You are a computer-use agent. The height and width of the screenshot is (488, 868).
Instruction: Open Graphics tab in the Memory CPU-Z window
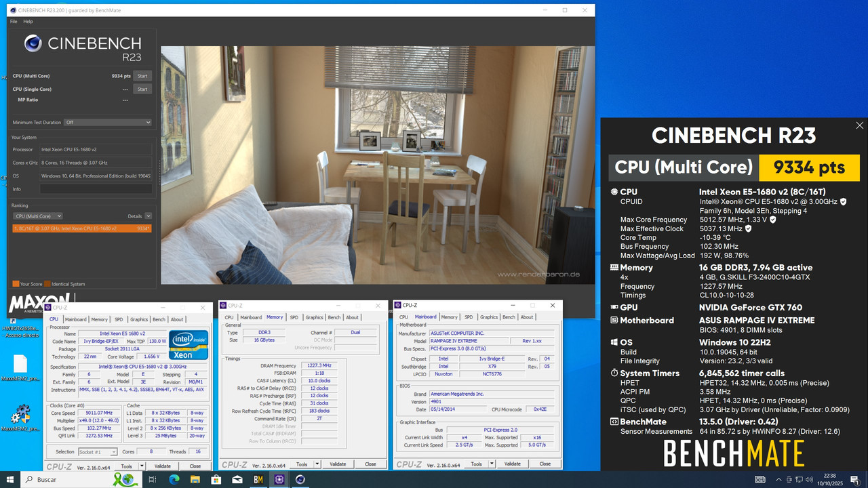pos(314,317)
